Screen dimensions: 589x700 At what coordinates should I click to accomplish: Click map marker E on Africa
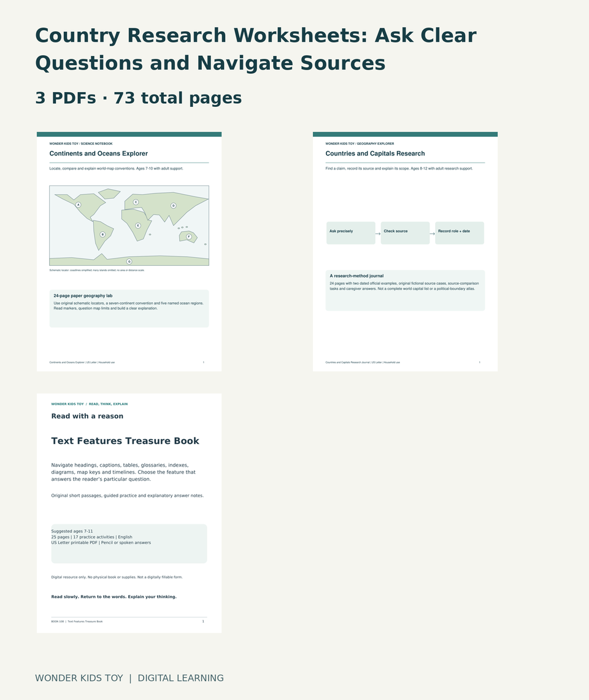(x=138, y=225)
